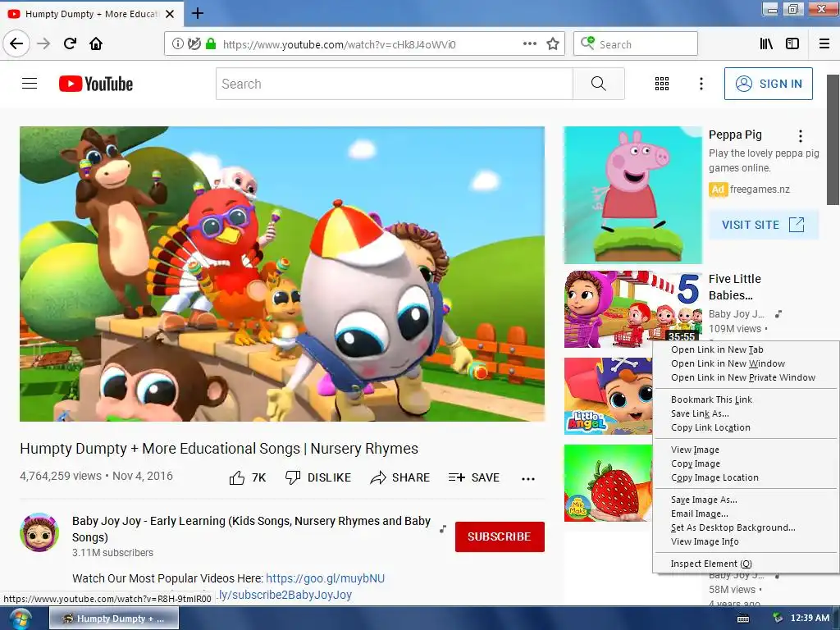Close the Humpty Dumpty browser tab

point(170,14)
